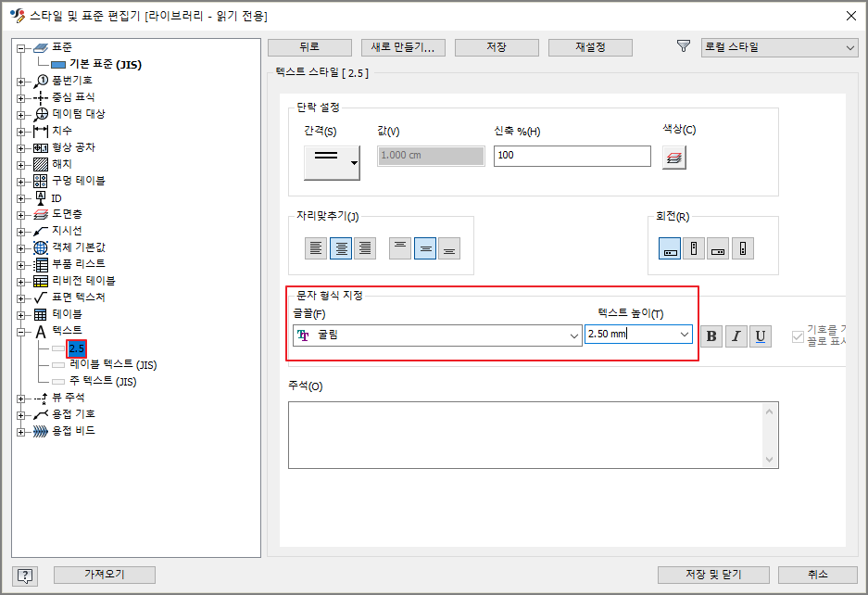
Task: Click the 가져오기 import button
Action: 104,575
